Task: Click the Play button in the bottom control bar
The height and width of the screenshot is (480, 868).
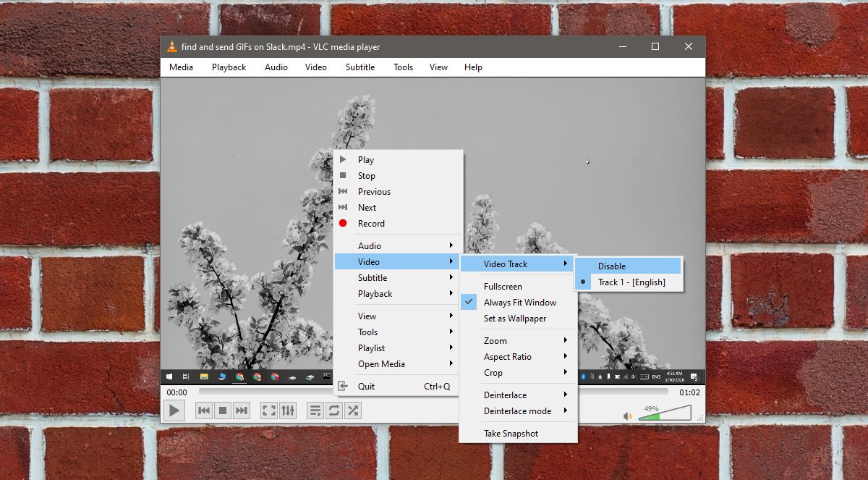Action: 174,410
